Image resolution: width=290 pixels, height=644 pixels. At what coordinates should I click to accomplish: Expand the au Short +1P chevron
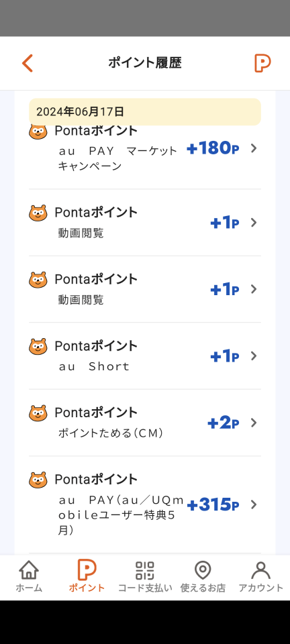[x=254, y=356]
